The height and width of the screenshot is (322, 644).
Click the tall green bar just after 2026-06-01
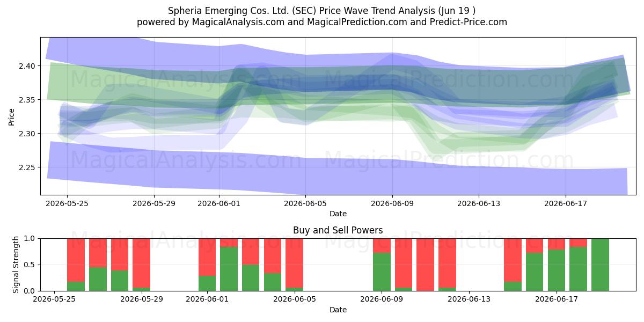pos(229,269)
